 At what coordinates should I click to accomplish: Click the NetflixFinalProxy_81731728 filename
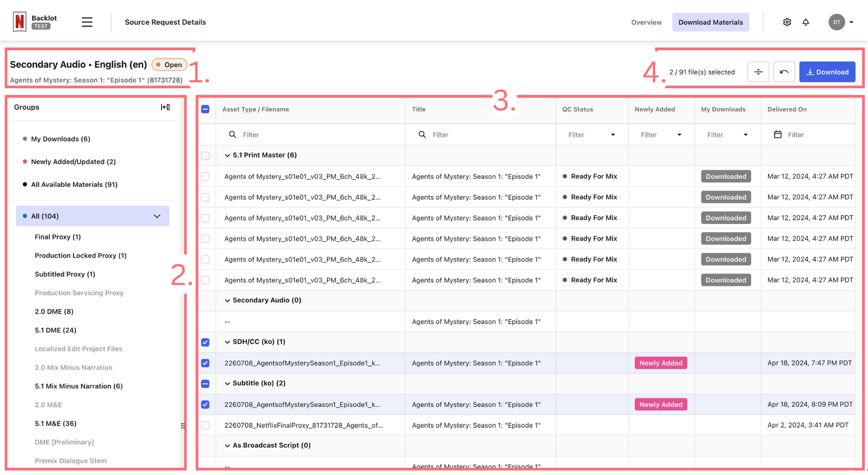tap(303, 426)
